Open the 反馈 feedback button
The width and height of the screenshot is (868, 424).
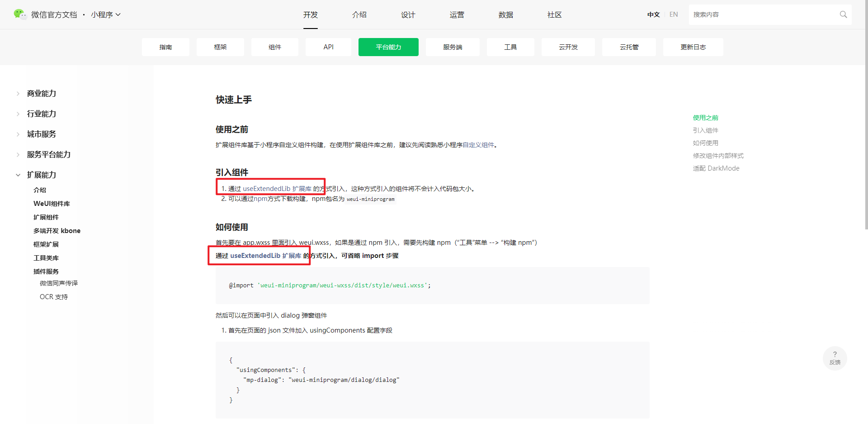pyautogui.click(x=835, y=358)
